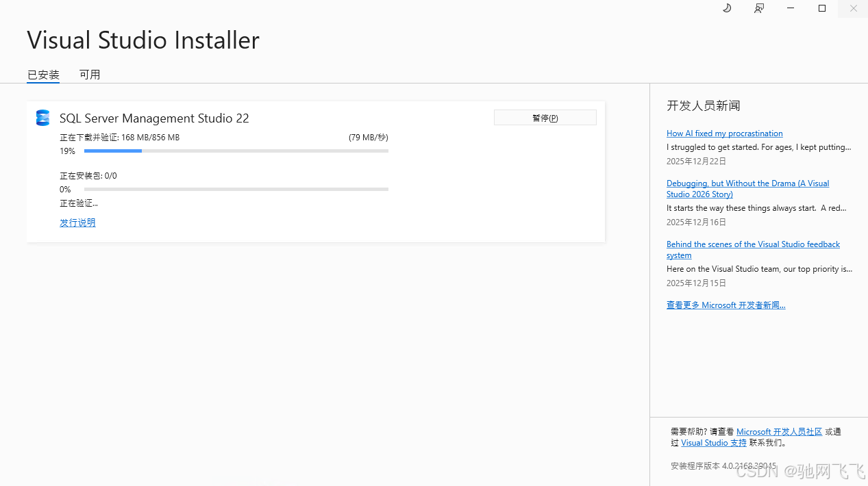Open the feedback icon in title bar

click(759, 8)
